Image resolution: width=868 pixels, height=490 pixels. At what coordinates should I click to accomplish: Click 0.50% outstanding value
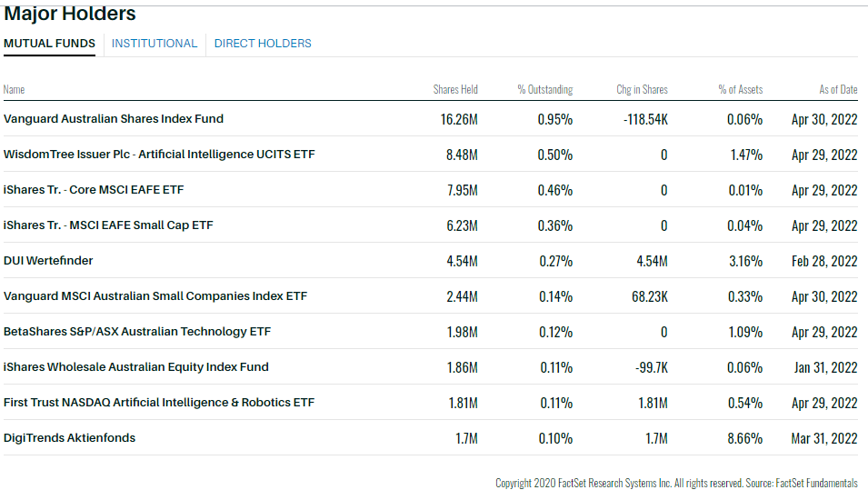coord(555,155)
